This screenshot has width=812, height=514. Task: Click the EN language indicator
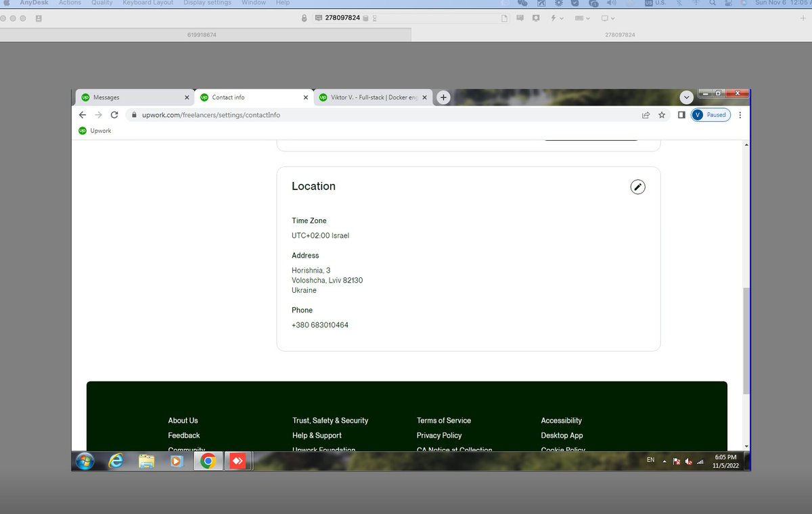[650, 460]
